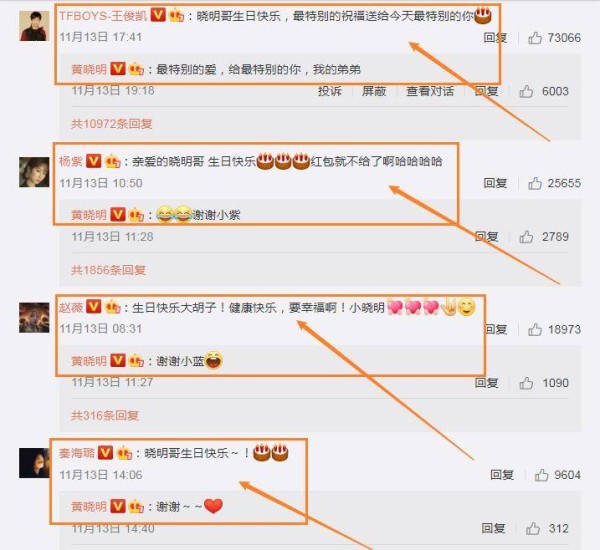Image resolution: width=600 pixels, height=550 pixels.
Task: Click 回复 on 秦海璐's comment
Action: pos(502,475)
